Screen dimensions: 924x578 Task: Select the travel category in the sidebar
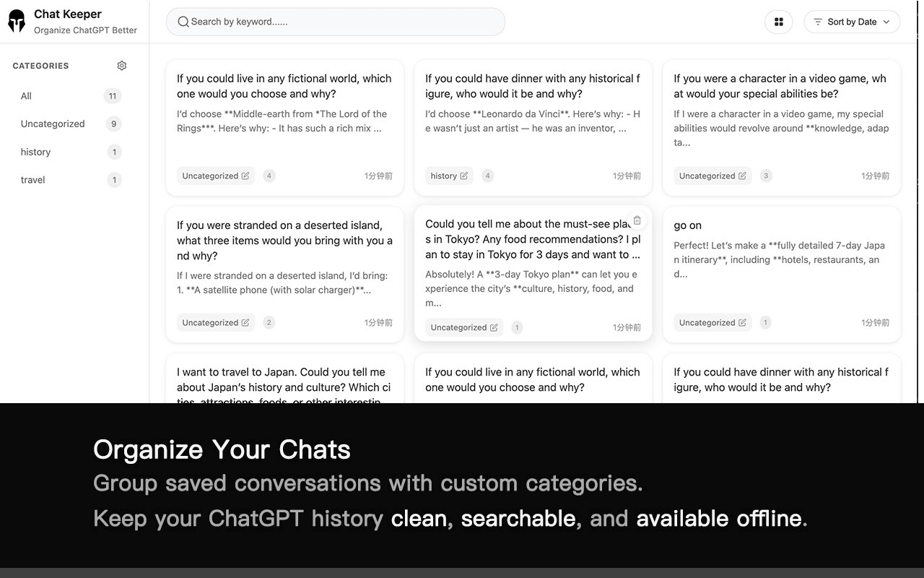[32, 180]
